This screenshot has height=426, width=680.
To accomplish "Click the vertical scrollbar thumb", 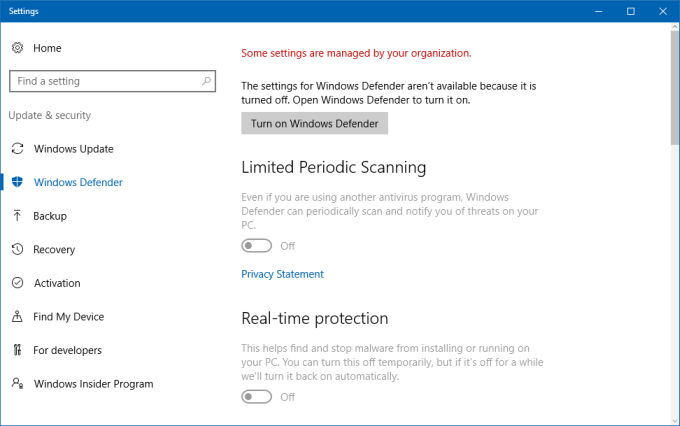I will (674, 90).
